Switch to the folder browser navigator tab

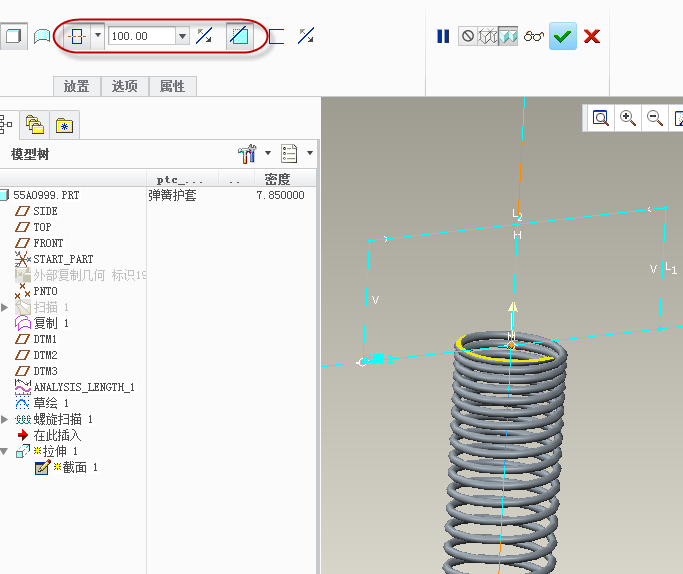(x=34, y=125)
